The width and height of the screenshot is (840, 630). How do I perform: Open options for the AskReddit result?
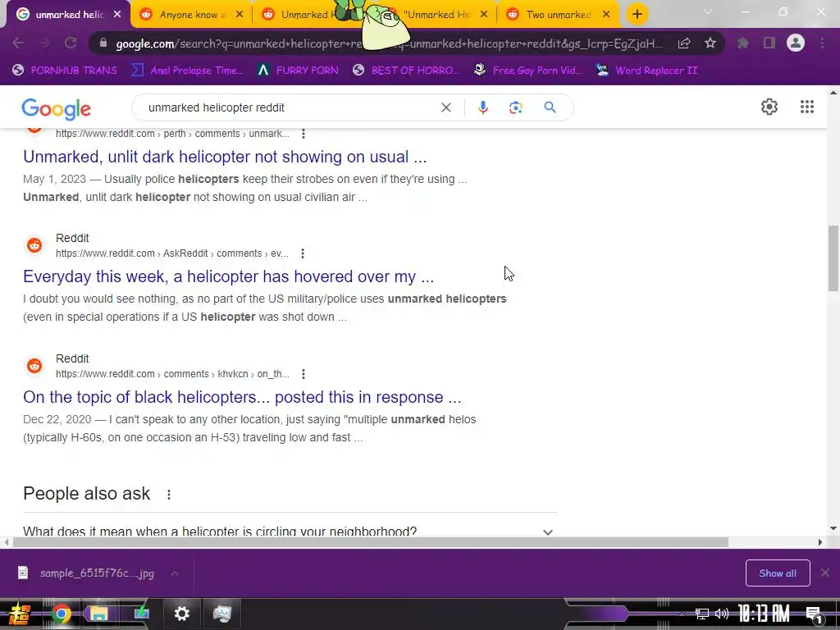click(x=303, y=253)
